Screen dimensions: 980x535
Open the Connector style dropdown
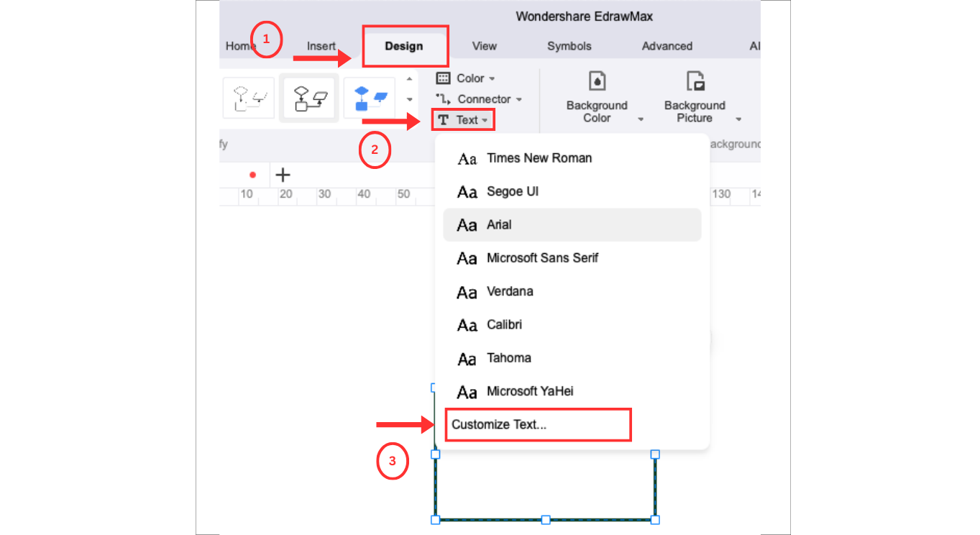click(519, 99)
